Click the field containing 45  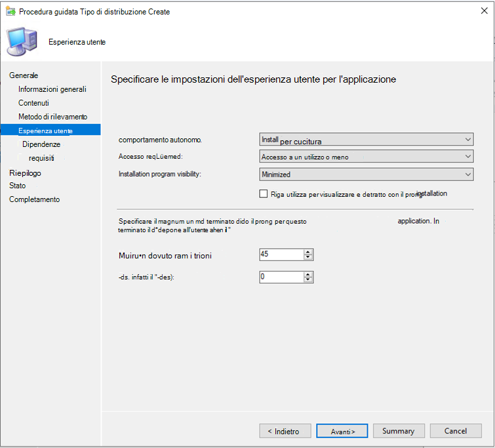tap(281, 255)
